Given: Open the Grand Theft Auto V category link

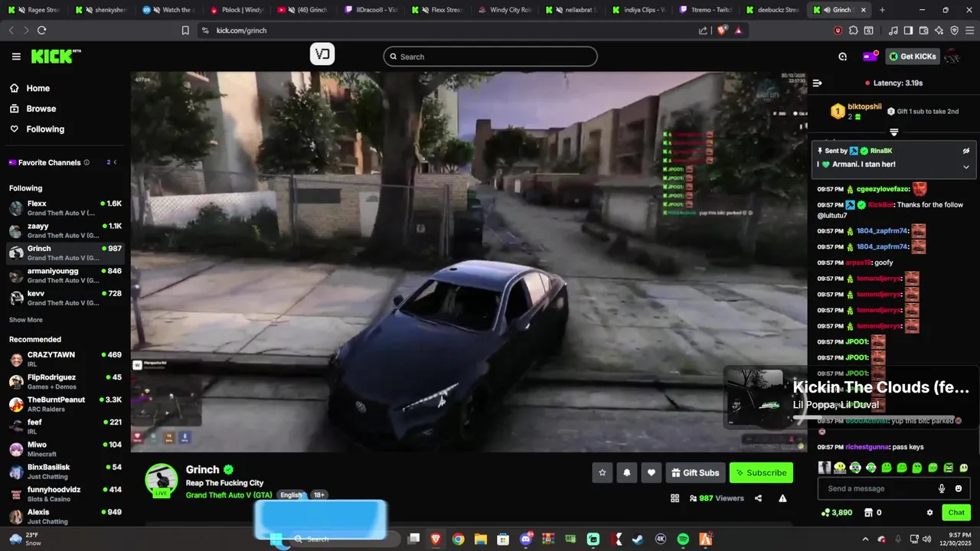Looking at the screenshot, I should (x=229, y=495).
